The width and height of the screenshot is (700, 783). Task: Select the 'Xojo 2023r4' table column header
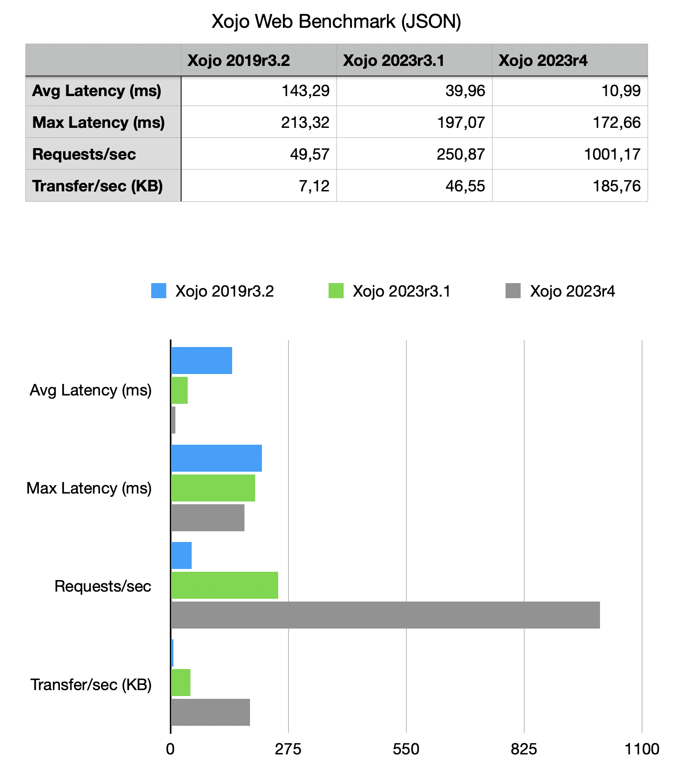(x=570, y=60)
